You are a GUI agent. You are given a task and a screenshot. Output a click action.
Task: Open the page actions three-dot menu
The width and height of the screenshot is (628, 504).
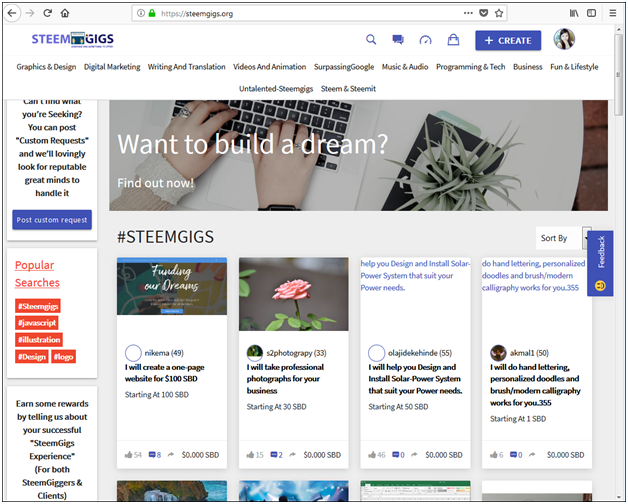tap(468, 13)
